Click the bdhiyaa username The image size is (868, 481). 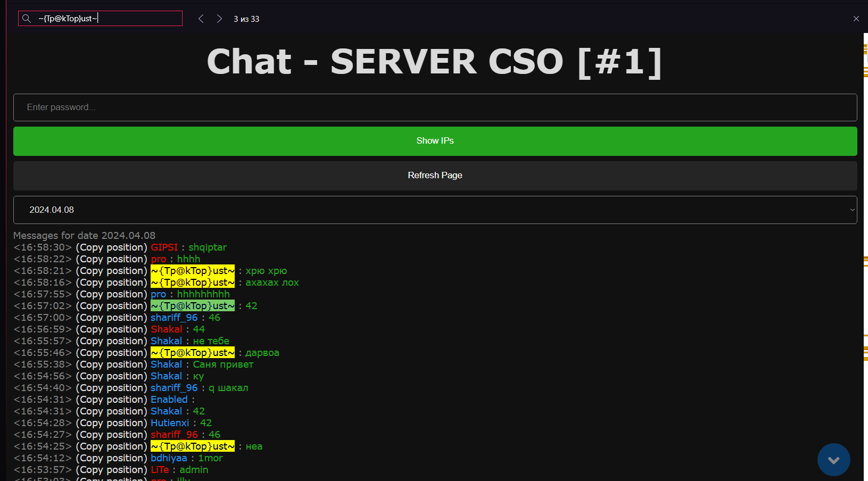pyautogui.click(x=169, y=458)
